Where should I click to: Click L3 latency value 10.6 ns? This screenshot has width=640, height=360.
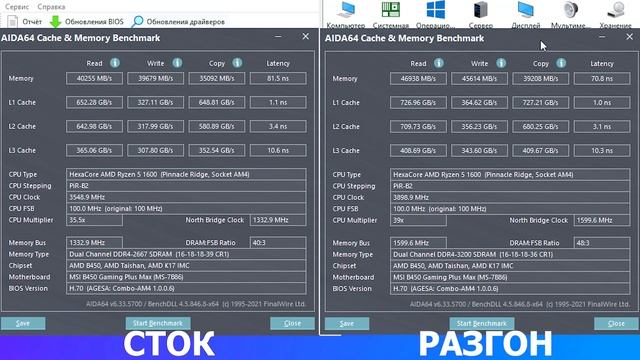(278, 150)
